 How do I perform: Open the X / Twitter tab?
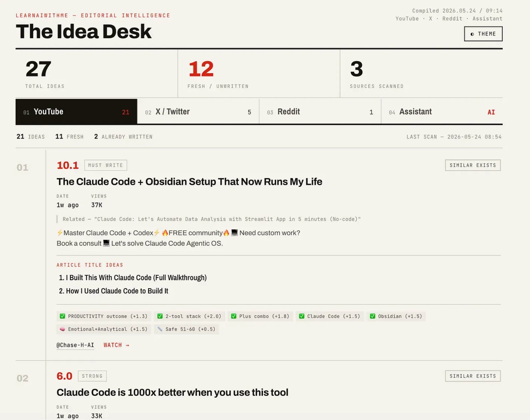(198, 112)
